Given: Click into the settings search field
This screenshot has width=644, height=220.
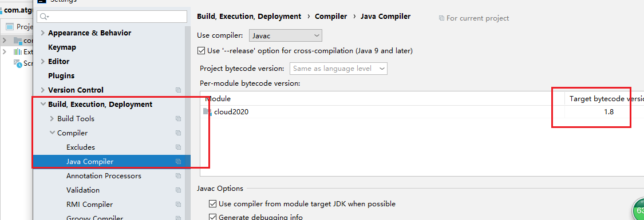Looking at the screenshot, I should 112,17.
